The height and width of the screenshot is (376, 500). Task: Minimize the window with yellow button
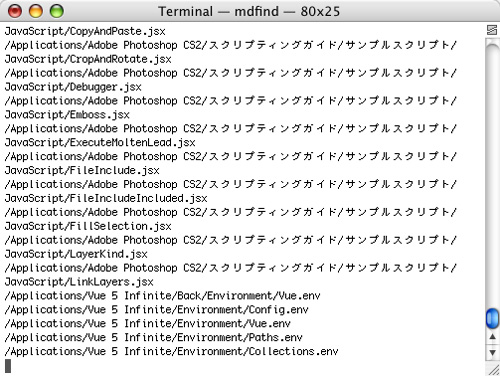point(36,11)
